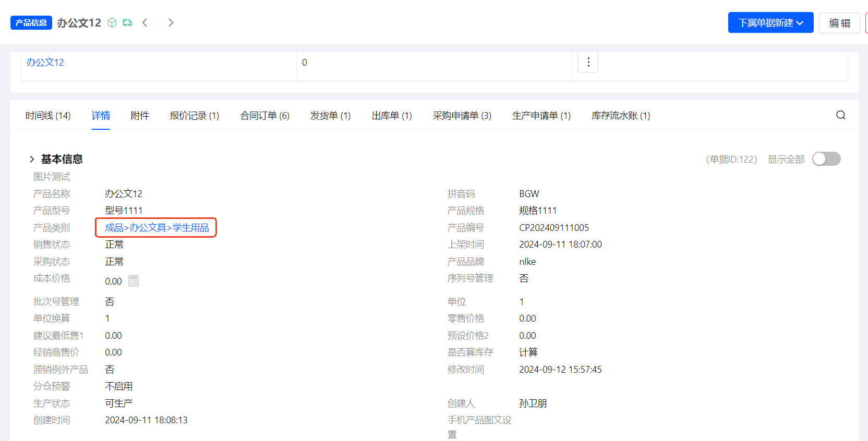Open the 发货单 (1) tab
Viewport: 868px width, 441px height.
(x=330, y=116)
